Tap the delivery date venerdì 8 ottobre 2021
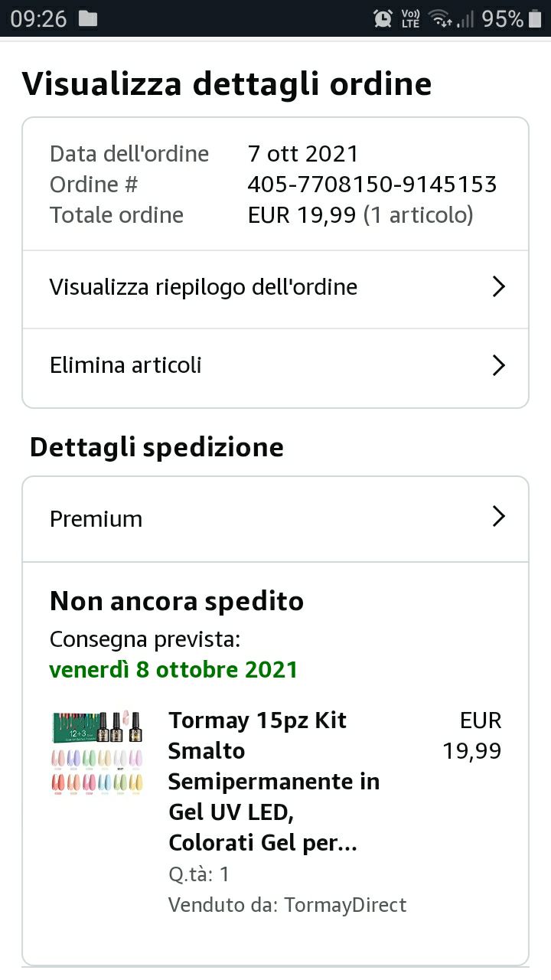 tap(173, 670)
